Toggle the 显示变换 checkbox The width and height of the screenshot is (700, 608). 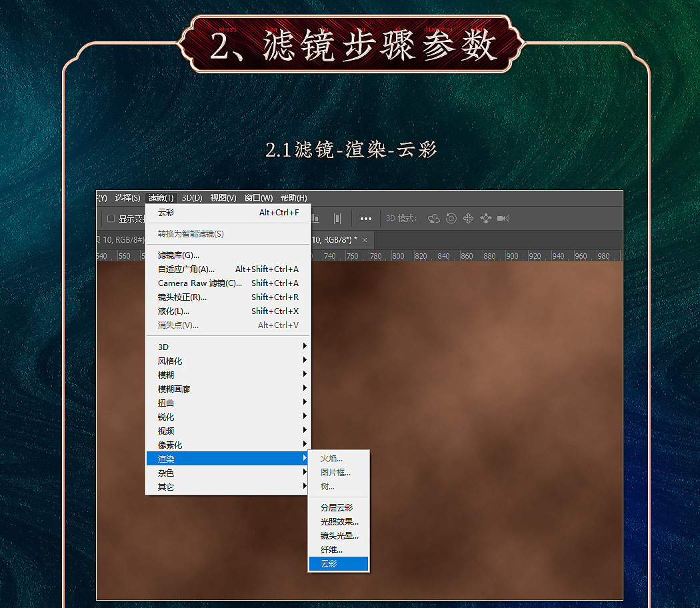coord(111,218)
